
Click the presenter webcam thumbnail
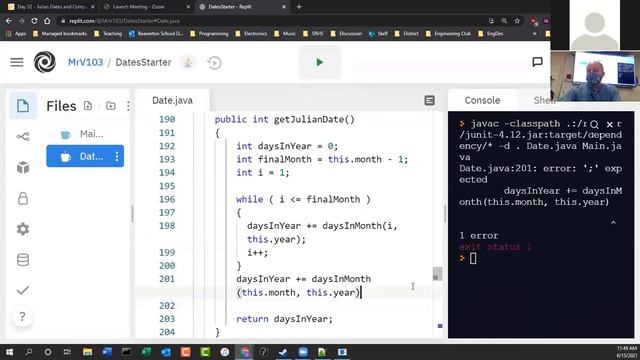[595, 76]
